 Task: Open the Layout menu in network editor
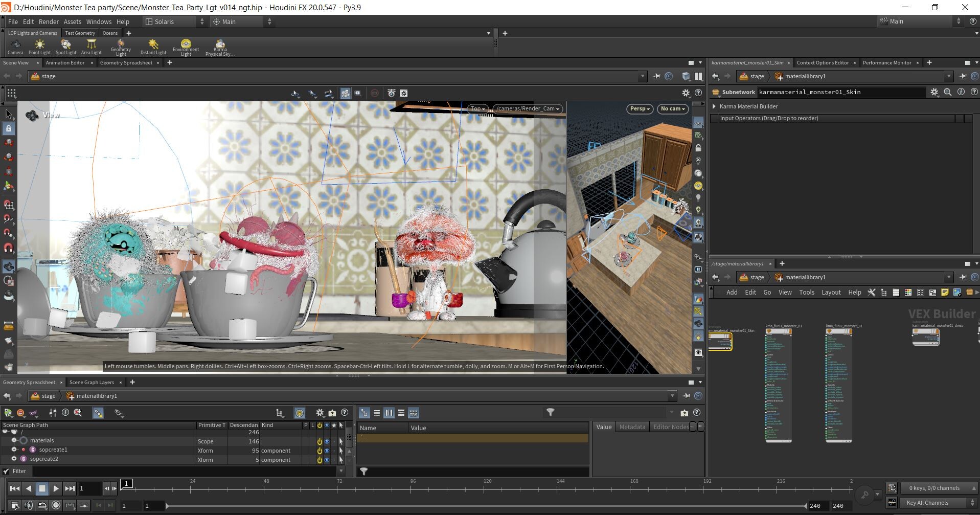tap(831, 292)
